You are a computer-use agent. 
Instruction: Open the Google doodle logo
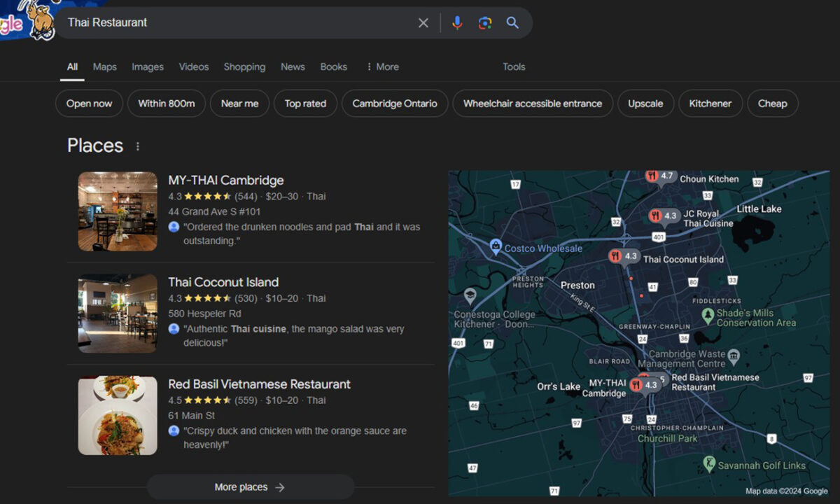pos(27,20)
